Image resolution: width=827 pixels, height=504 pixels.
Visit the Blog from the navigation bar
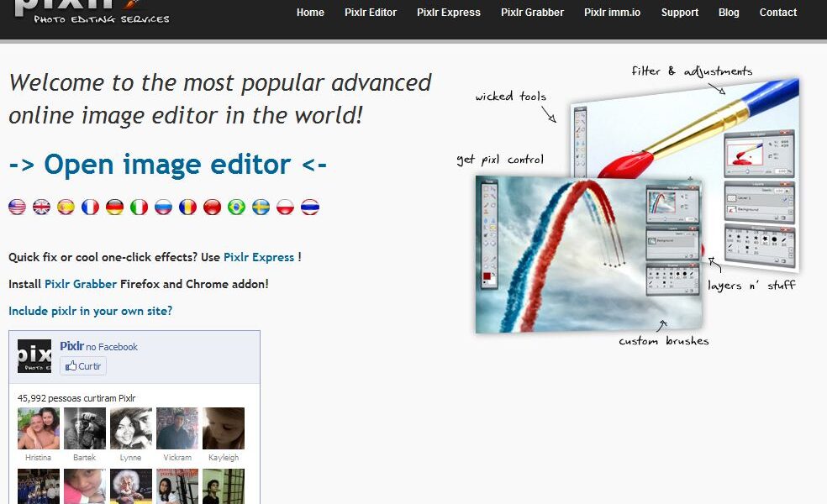tap(729, 12)
